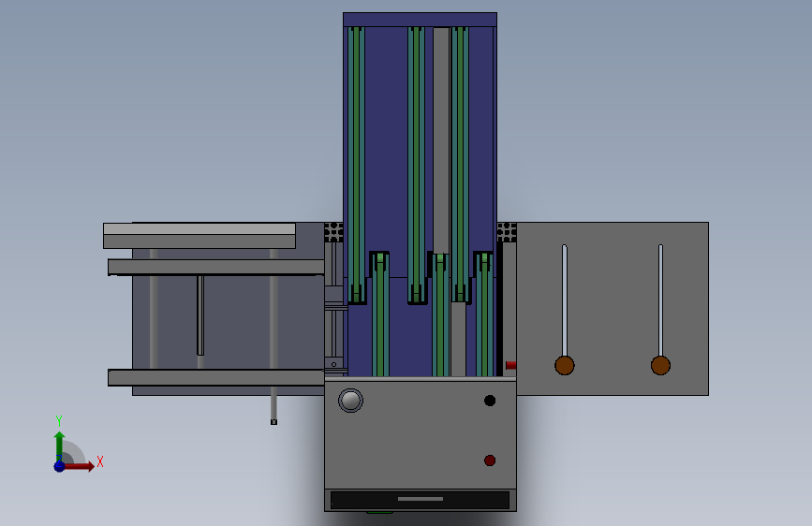Select the black slot panel at the machine bottom
This screenshot has width=812, height=526.
[x=420, y=500]
